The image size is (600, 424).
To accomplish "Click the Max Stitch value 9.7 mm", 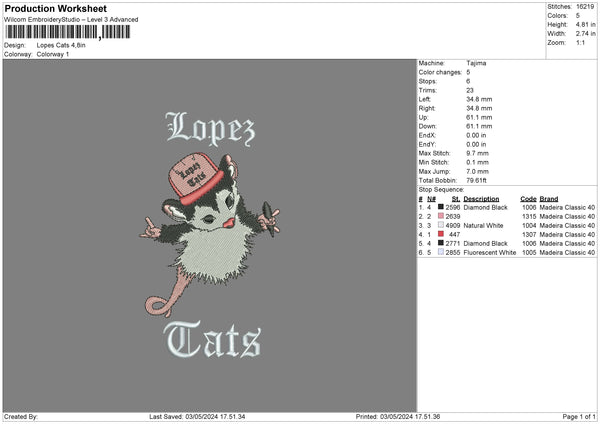I will 477,153.
